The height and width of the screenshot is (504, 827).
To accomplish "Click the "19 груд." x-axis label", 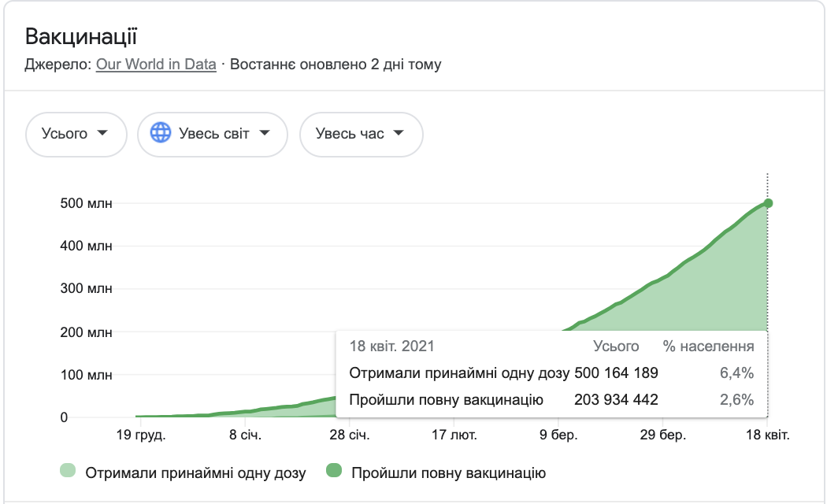I will point(139,435).
